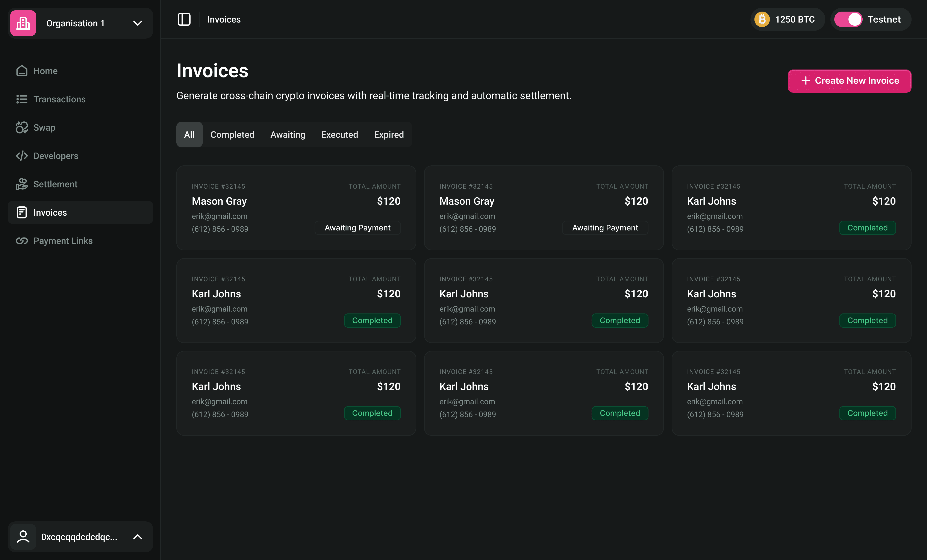This screenshot has height=560, width=927.
Task: Click the pink organisation building logo
Action: [x=23, y=23]
